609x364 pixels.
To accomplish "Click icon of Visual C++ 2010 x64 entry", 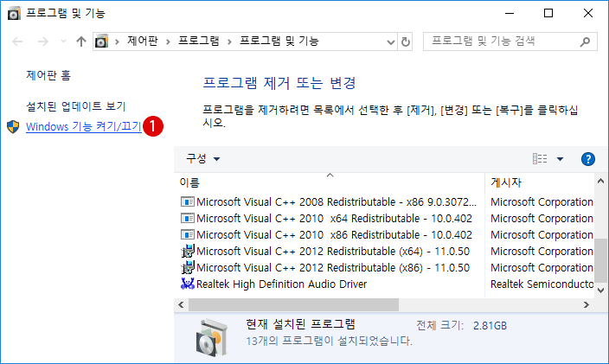I will pos(188,218).
